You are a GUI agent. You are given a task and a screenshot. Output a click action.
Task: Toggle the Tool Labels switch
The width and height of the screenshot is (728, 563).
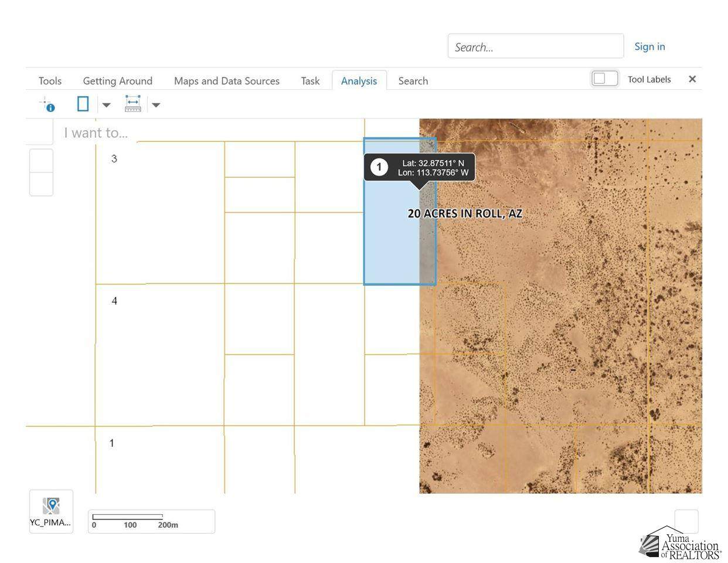point(604,79)
